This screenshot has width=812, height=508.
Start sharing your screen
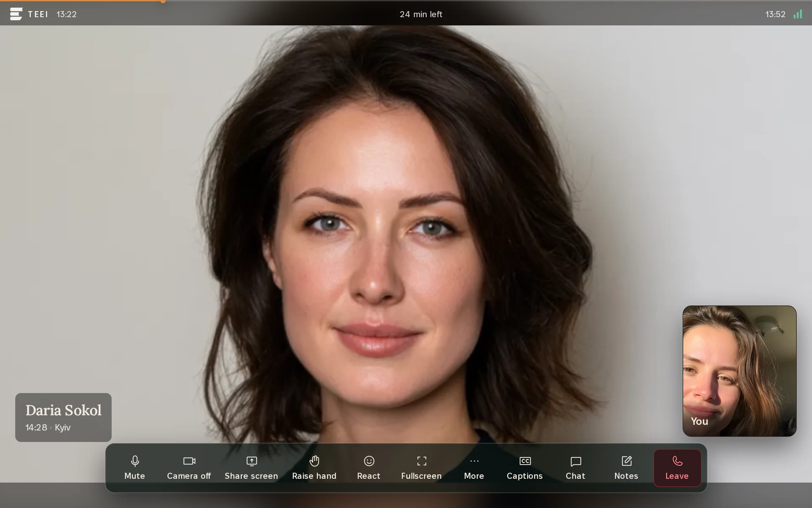click(251, 468)
